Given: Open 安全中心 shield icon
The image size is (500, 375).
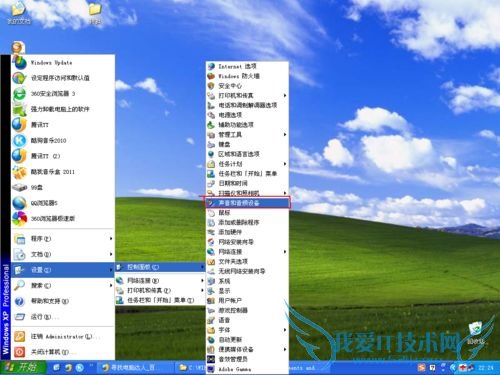Looking at the screenshot, I should [211, 86].
